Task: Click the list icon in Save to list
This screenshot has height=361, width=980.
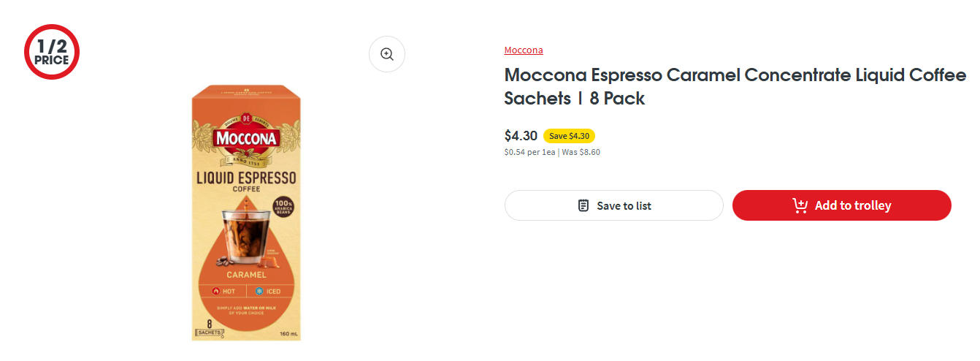Action: click(583, 205)
